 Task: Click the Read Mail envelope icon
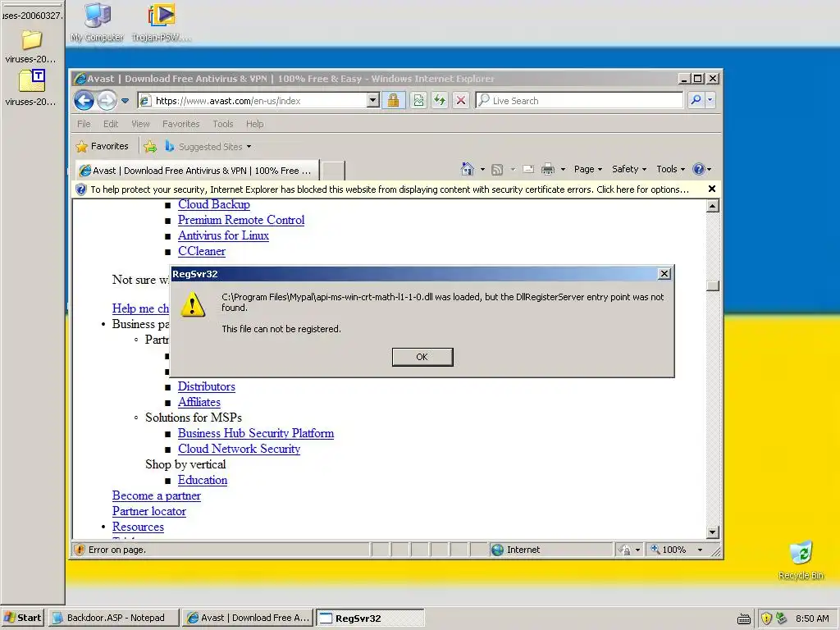click(x=528, y=169)
